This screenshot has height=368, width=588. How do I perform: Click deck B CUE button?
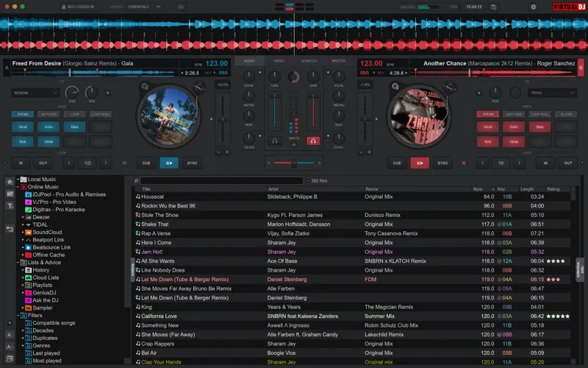coord(397,163)
